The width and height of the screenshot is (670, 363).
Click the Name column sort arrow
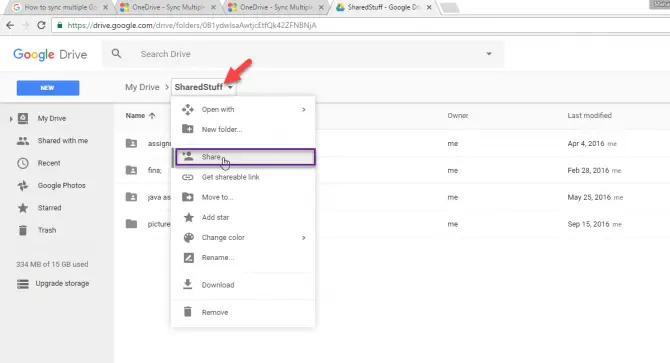tap(152, 116)
